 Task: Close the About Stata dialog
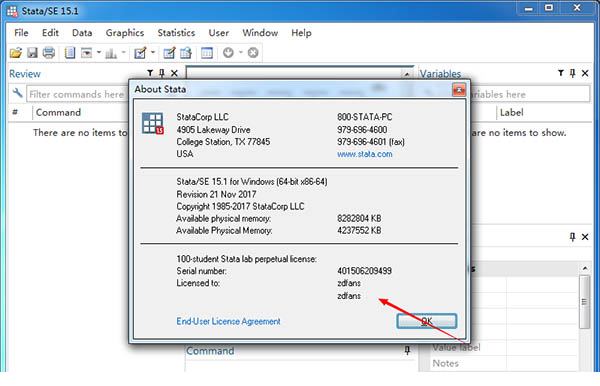[x=459, y=90]
